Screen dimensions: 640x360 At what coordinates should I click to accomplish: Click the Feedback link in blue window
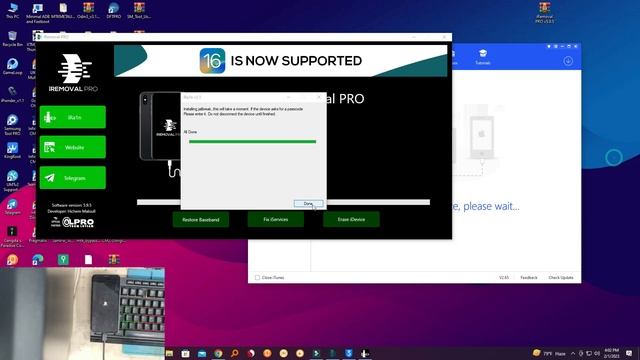[529, 278]
